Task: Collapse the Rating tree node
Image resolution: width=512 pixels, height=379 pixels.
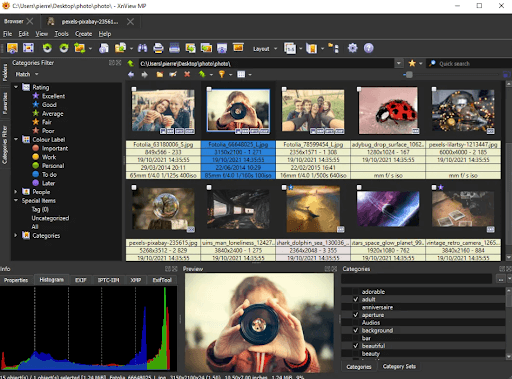Action: [16, 87]
